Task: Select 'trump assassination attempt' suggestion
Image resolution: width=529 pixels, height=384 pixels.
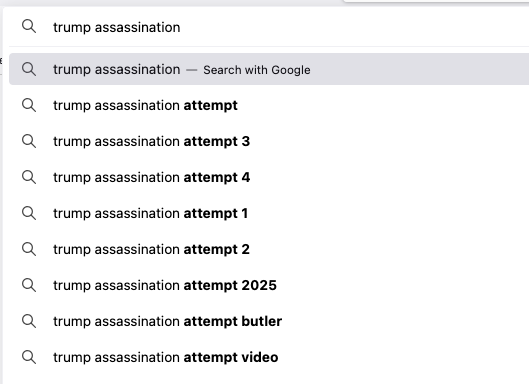Action: [269, 105]
